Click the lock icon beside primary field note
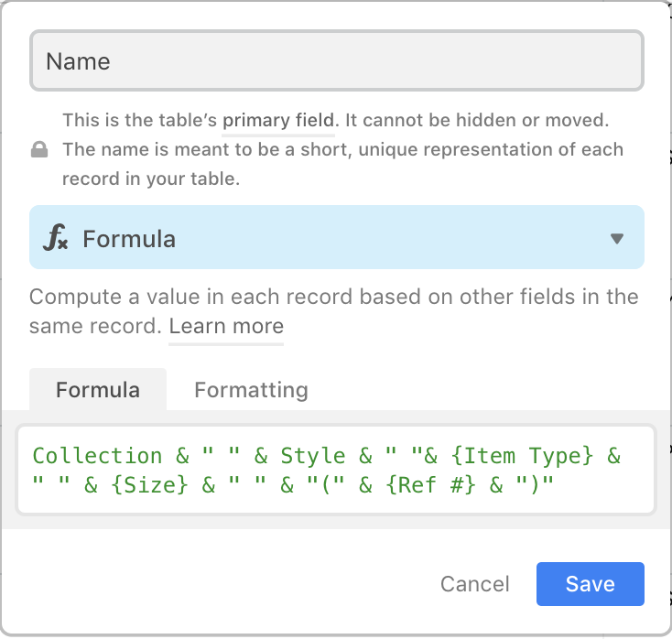672x639 pixels. pyautogui.click(x=39, y=149)
